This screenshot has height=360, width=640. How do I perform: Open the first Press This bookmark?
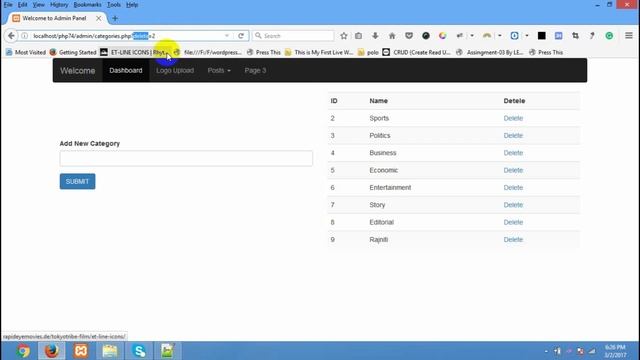264,52
